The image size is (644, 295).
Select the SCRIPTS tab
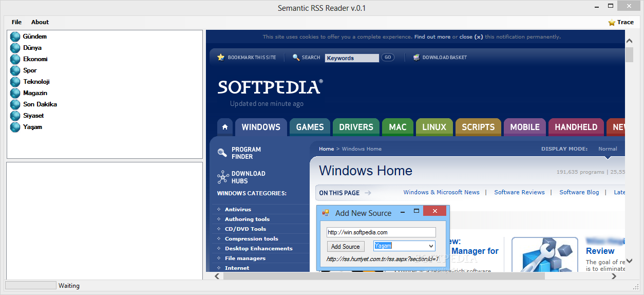[478, 127]
